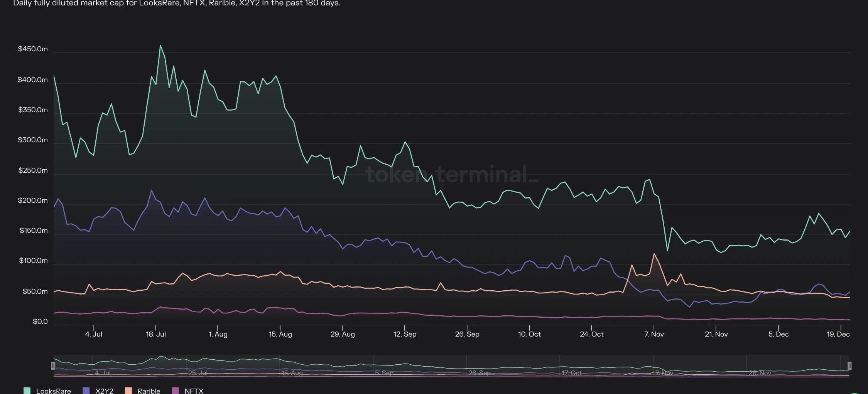
Task: Click the 7. Nov label in the navigator
Action: [x=664, y=373]
